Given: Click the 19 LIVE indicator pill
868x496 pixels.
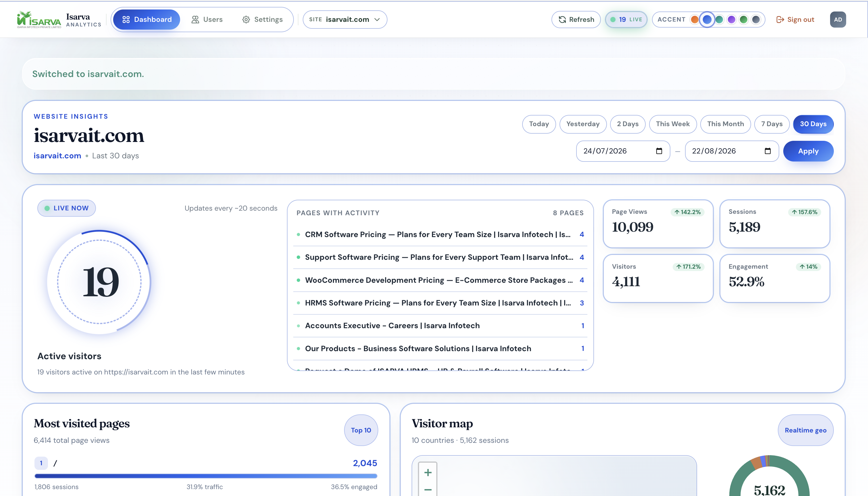Looking at the screenshot, I should click(x=626, y=20).
